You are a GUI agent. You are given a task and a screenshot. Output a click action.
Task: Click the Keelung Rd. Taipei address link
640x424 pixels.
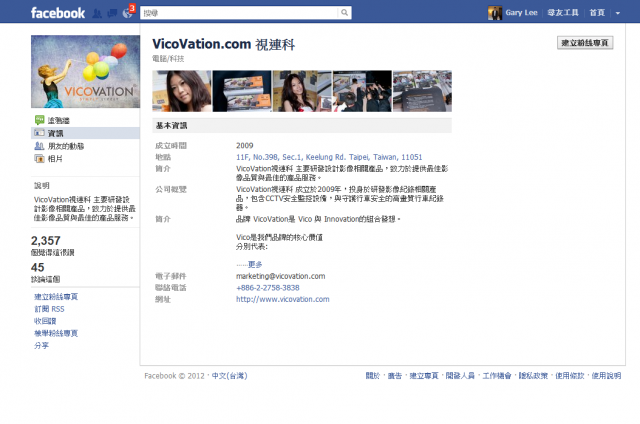(x=329, y=157)
